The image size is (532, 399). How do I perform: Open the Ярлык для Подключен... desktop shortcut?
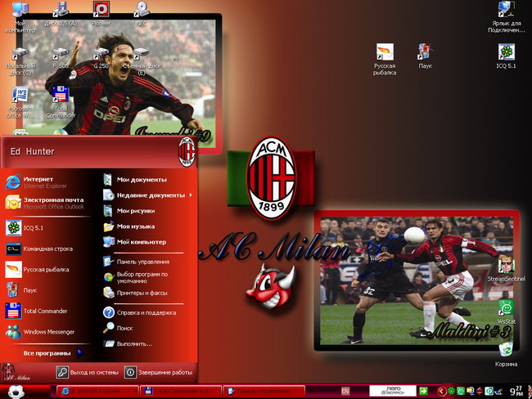pyautogui.click(x=506, y=17)
